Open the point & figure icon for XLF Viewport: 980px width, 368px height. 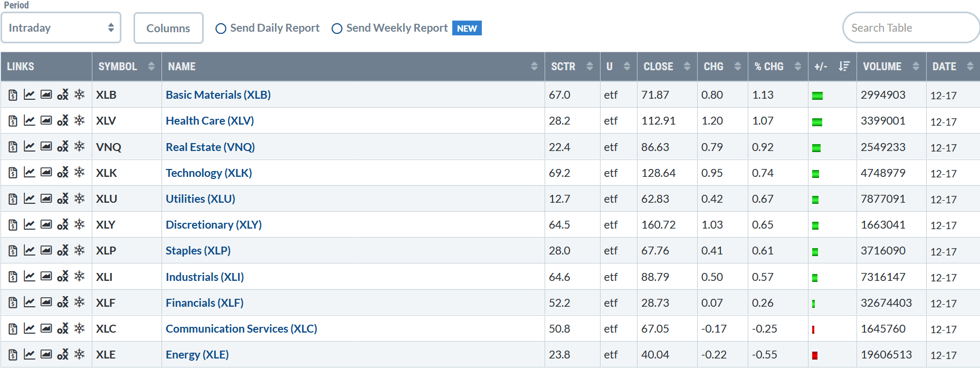(x=63, y=303)
